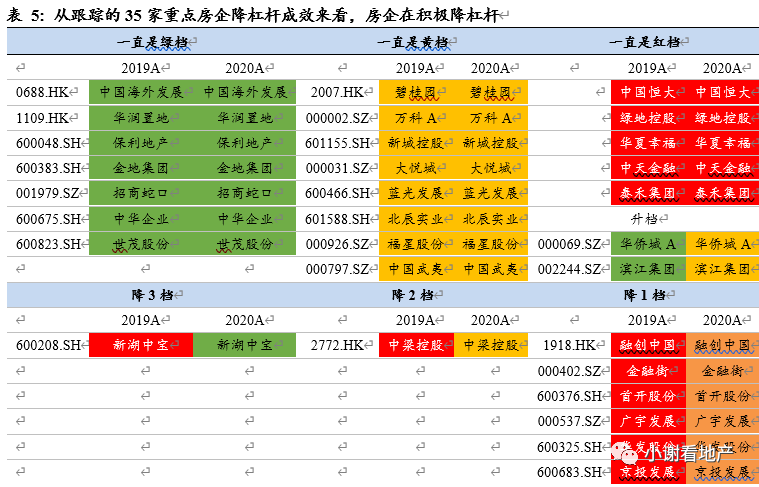Click the table title starting with 表 5

[x=253, y=15]
